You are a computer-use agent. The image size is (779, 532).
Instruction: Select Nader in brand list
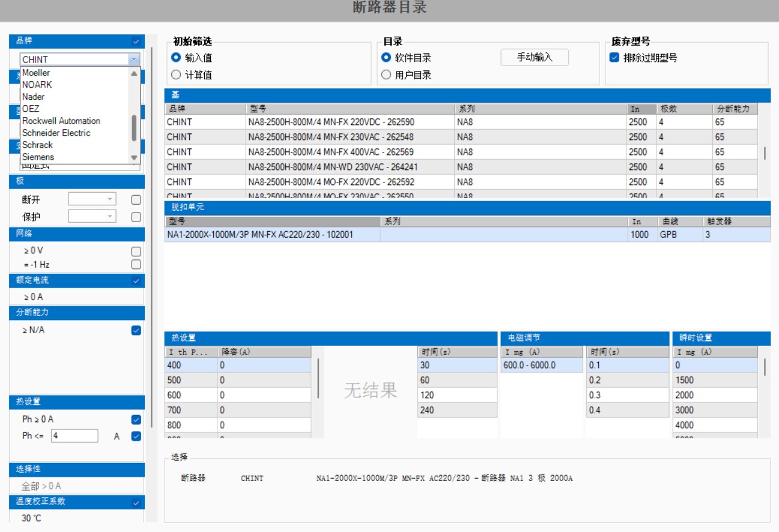click(33, 97)
